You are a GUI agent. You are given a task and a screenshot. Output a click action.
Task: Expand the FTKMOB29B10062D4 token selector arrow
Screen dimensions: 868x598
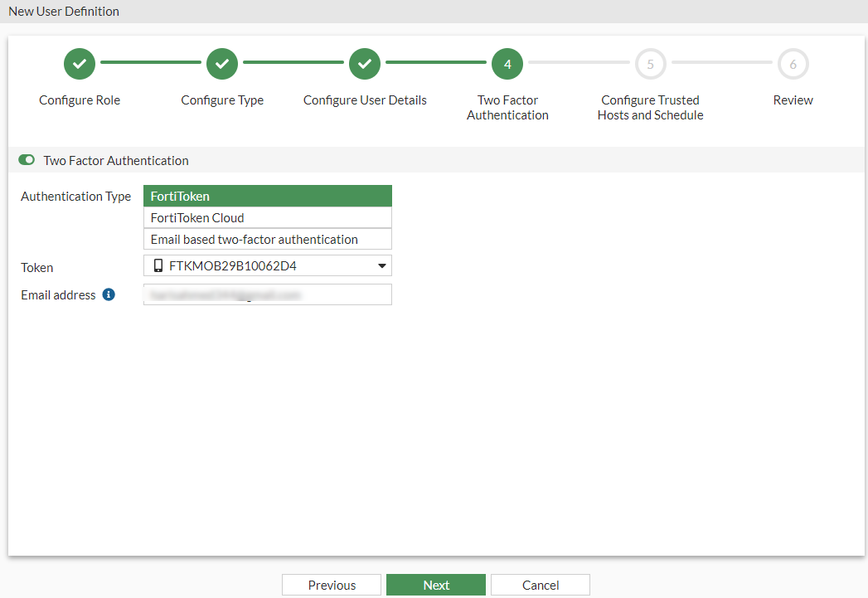pyautogui.click(x=381, y=265)
